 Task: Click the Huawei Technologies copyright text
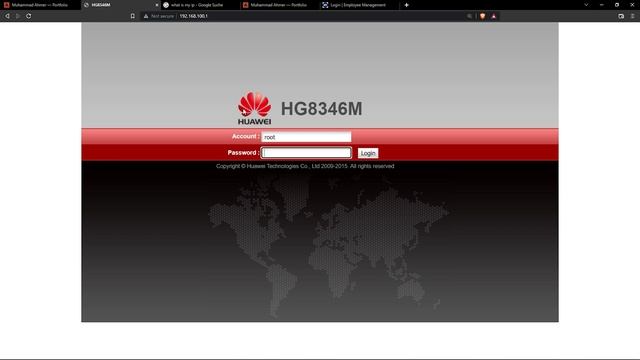[305, 166]
